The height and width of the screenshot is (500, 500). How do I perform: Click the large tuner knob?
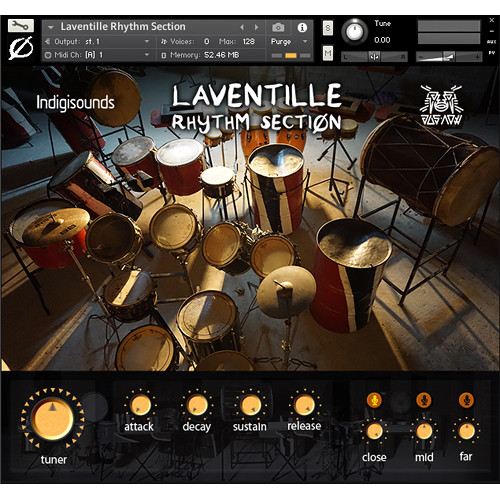pos(52,418)
